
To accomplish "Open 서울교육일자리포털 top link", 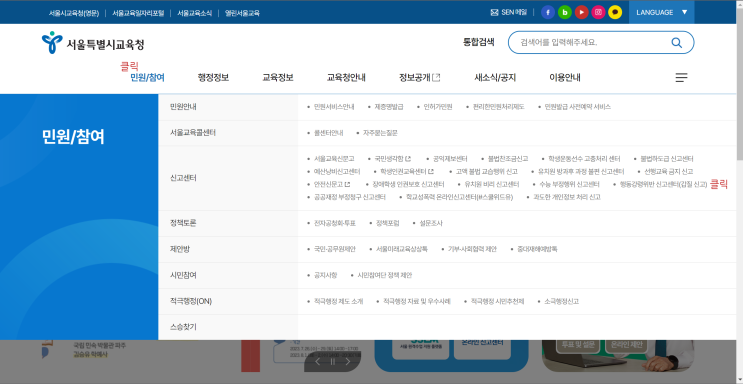I will [138, 13].
